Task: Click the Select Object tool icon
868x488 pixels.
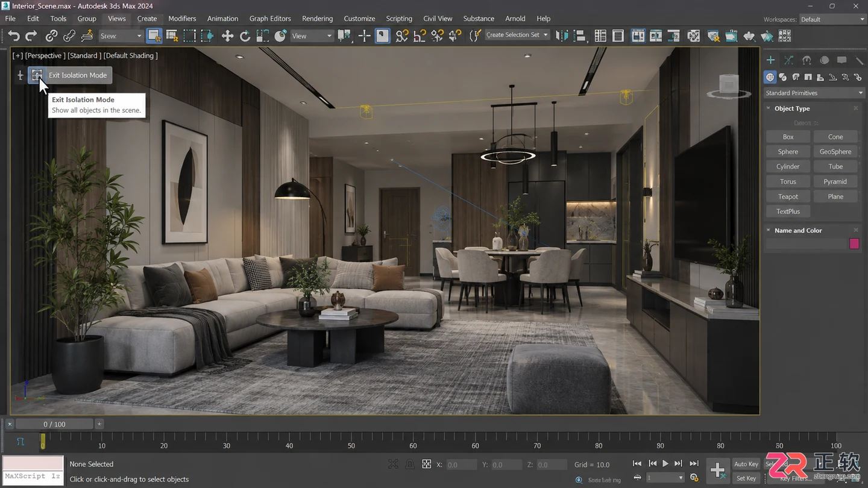Action: pos(154,36)
